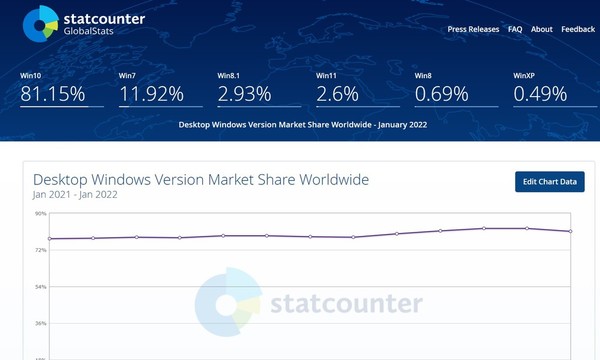Click the first data point on chart line
Viewport: 600px width, 360px height.
pyautogui.click(x=49, y=239)
